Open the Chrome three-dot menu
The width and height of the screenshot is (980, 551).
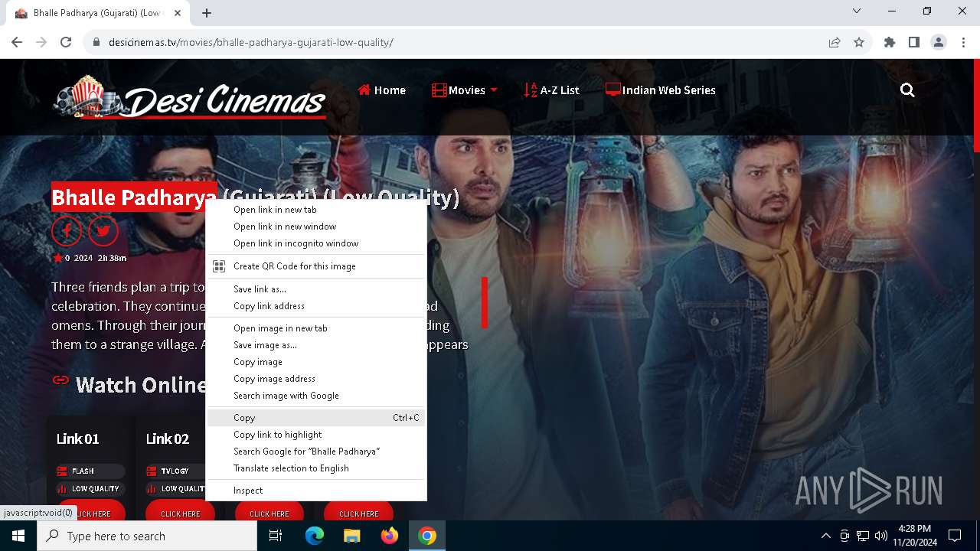click(963, 42)
